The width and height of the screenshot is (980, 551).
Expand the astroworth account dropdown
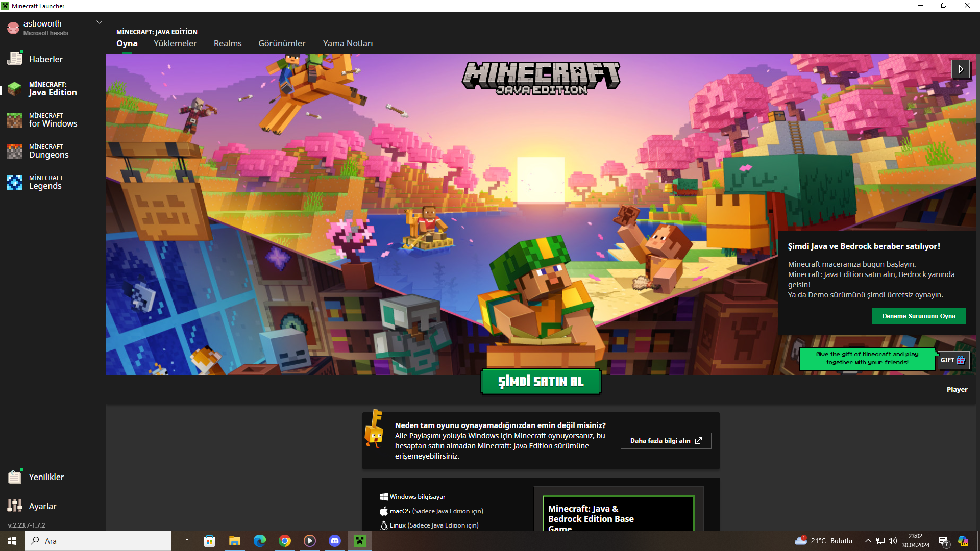coord(100,22)
